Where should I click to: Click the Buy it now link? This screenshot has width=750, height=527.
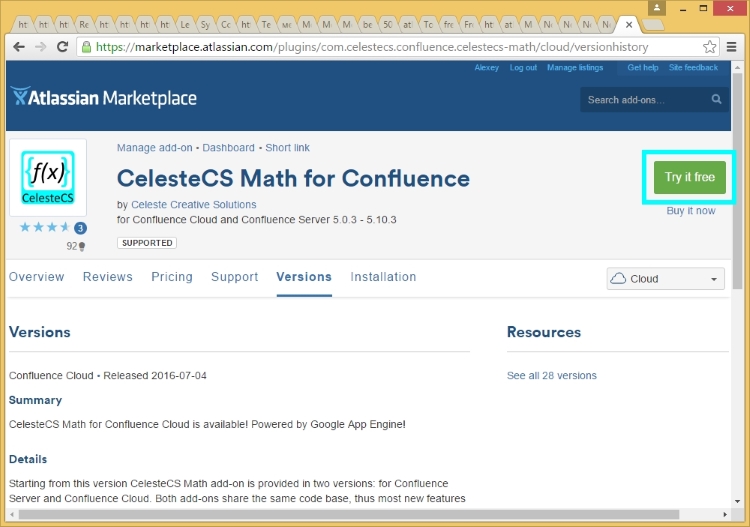[x=691, y=211]
